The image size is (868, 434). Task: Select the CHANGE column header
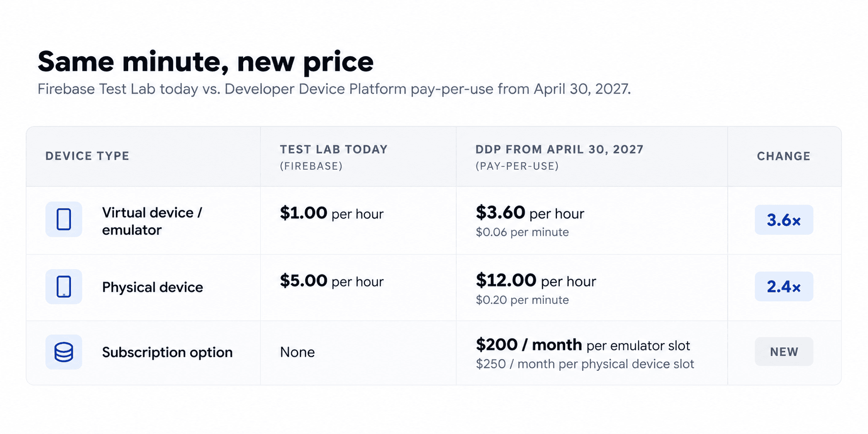(784, 156)
